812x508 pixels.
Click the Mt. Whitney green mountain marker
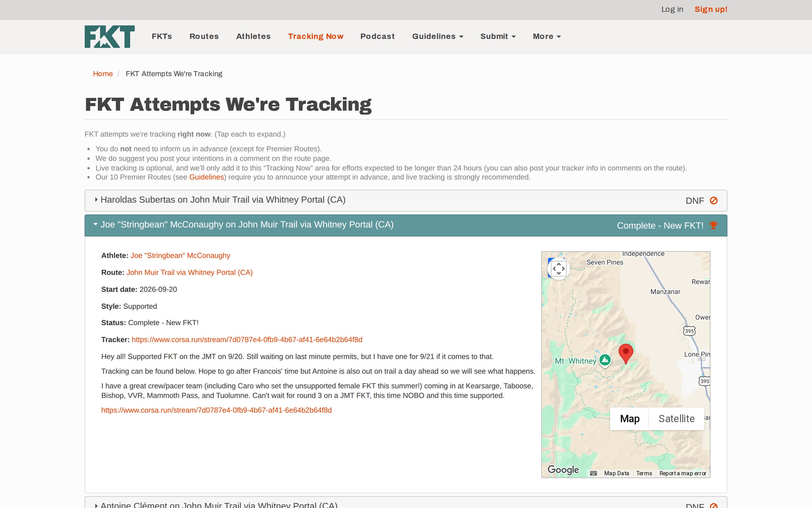pos(605,360)
